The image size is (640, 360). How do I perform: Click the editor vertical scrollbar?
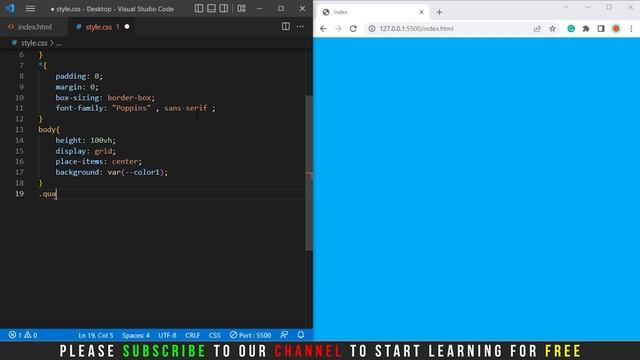(309, 173)
